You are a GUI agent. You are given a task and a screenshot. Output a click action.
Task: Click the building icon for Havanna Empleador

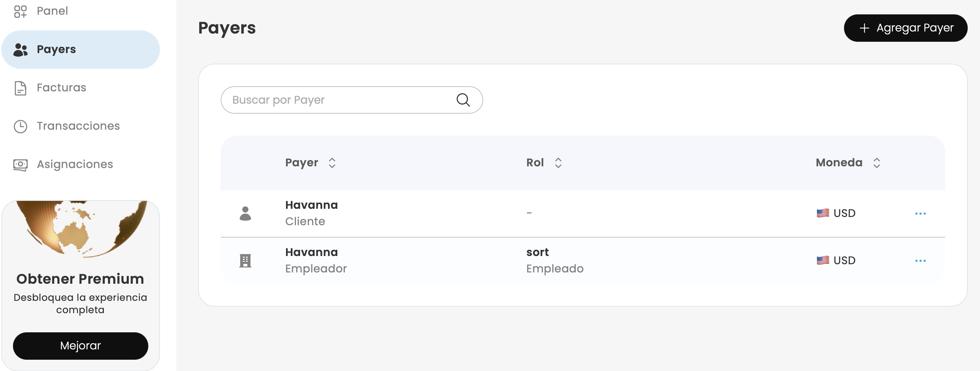click(x=245, y=261)
